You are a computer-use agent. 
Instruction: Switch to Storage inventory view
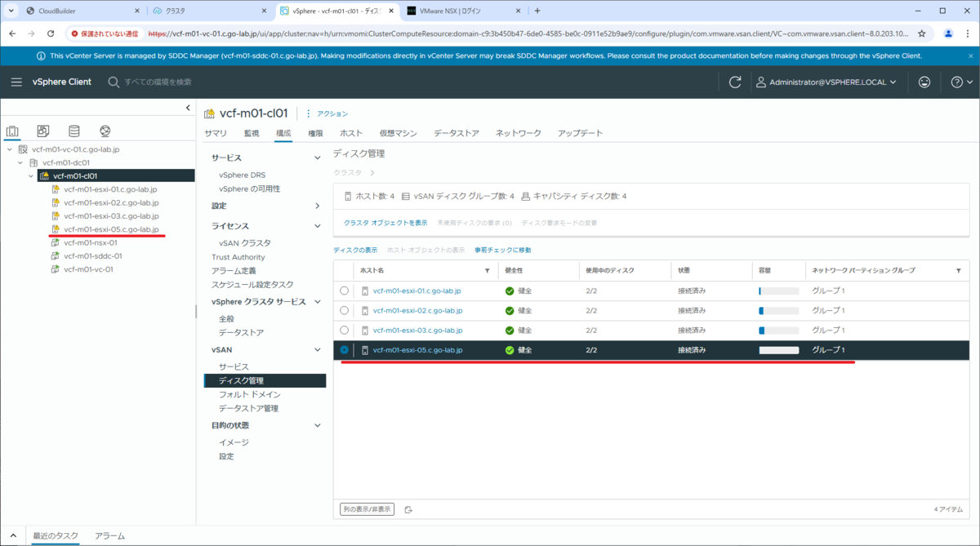(x=74, y=131)
